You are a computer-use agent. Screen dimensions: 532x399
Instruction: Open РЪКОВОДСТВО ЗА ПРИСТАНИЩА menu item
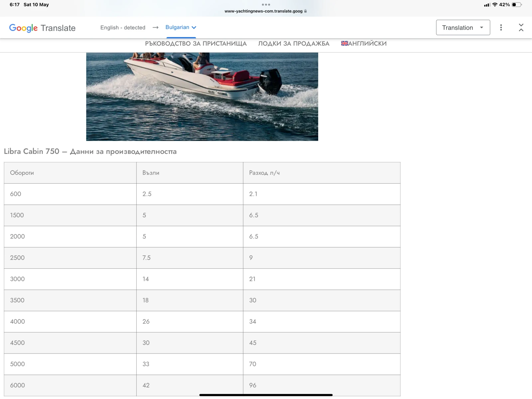(196, 44)
